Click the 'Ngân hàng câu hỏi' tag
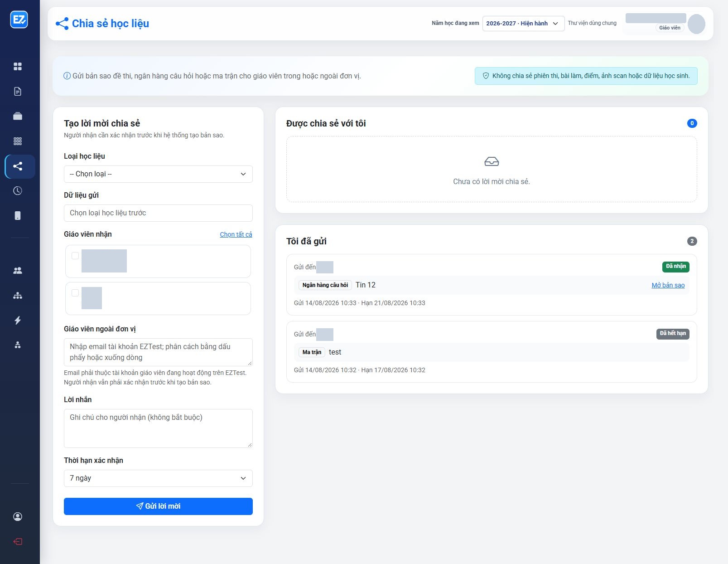Screen dimensions: 728x564 tap(325, 285)
